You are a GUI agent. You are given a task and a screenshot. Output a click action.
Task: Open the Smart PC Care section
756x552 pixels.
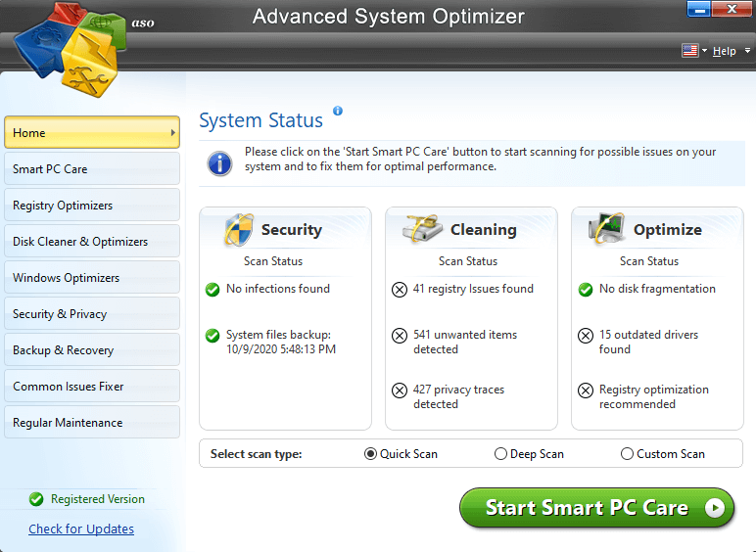pyautogui.click(x=92, y=168)
